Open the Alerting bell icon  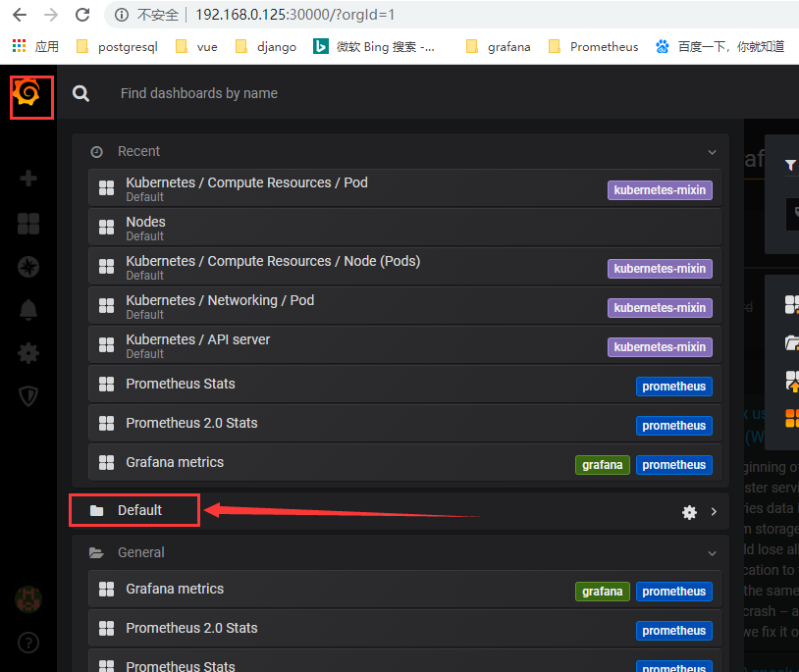[x=28, y=310]
